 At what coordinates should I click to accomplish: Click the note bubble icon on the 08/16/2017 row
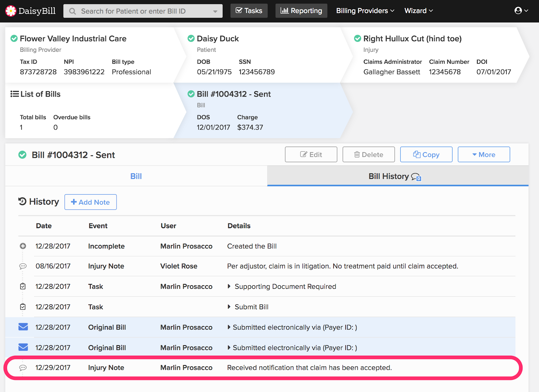tap(23, 266)
